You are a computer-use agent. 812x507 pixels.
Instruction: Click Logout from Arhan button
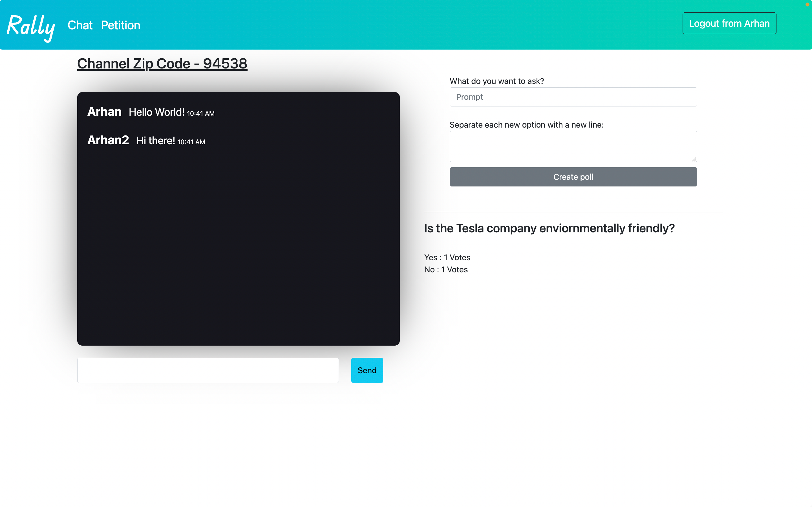click(729, 23)
